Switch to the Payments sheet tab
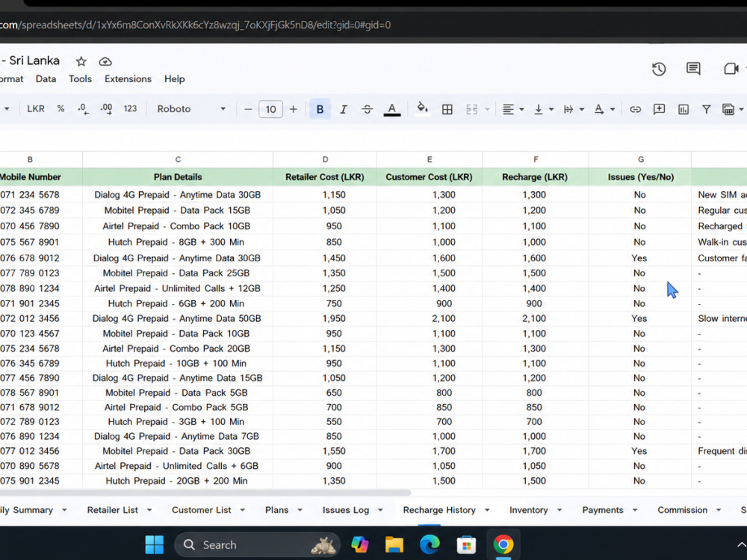Screen dimensions: 747x560 click(x=603, y=510)
